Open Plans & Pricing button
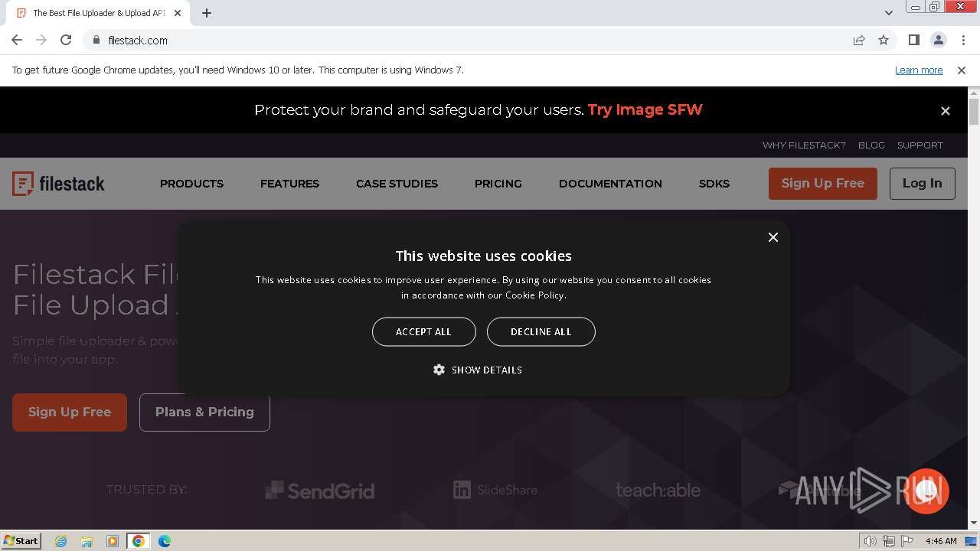Image resolution: width=980 pixels, height=551 pixels. [204, 412]
